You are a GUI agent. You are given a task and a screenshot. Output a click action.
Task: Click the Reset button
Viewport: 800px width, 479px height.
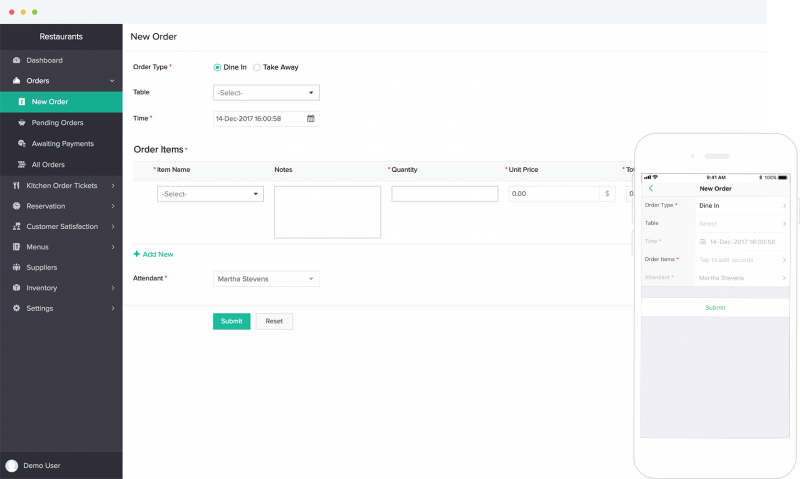click(274, 321)
